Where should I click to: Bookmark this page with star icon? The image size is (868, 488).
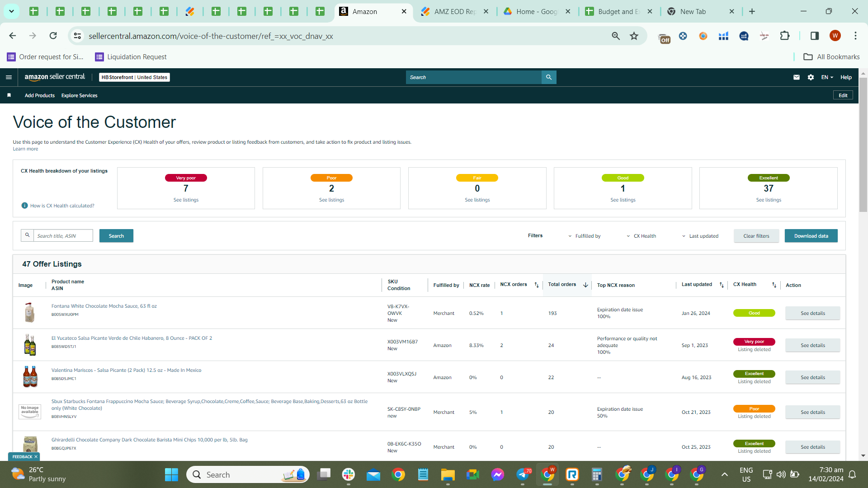point(634,36)
